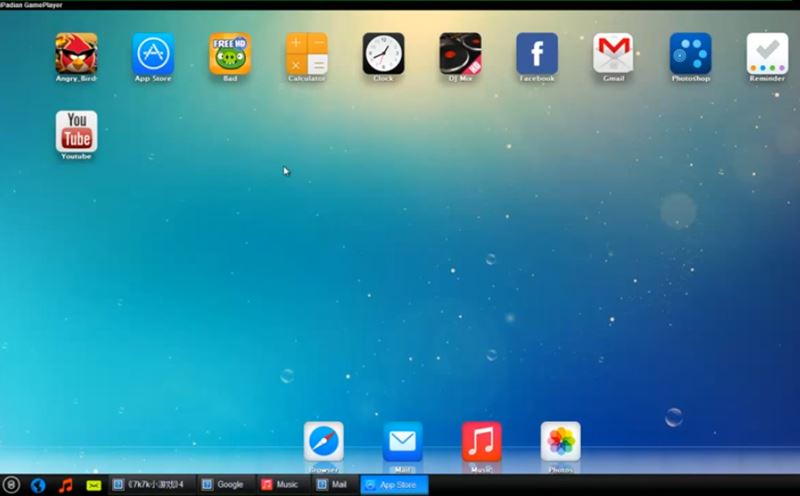Open the Bad Piggies FREE HD icon
Viewport: 800px width, 496px height.
(x=230, y=54)
